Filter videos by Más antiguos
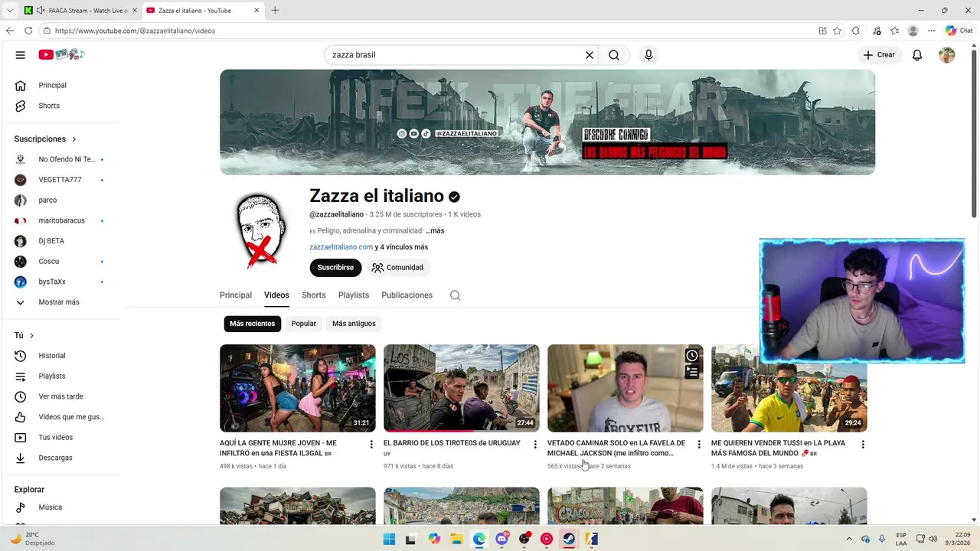980x551 pixels. (354, 324)
